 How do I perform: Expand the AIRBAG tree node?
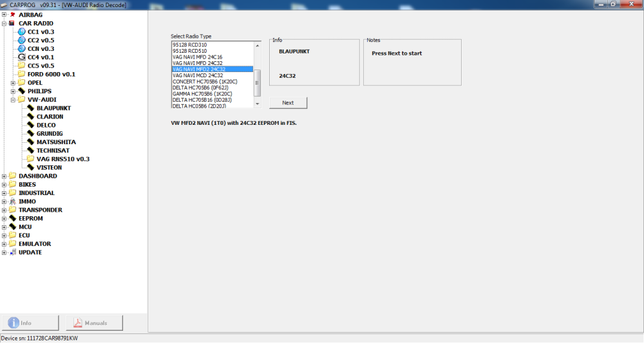pyautogui.click(x=4, y=15)
